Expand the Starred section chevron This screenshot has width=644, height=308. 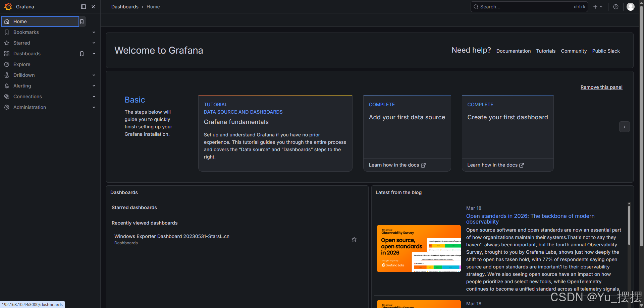(94, 43)
